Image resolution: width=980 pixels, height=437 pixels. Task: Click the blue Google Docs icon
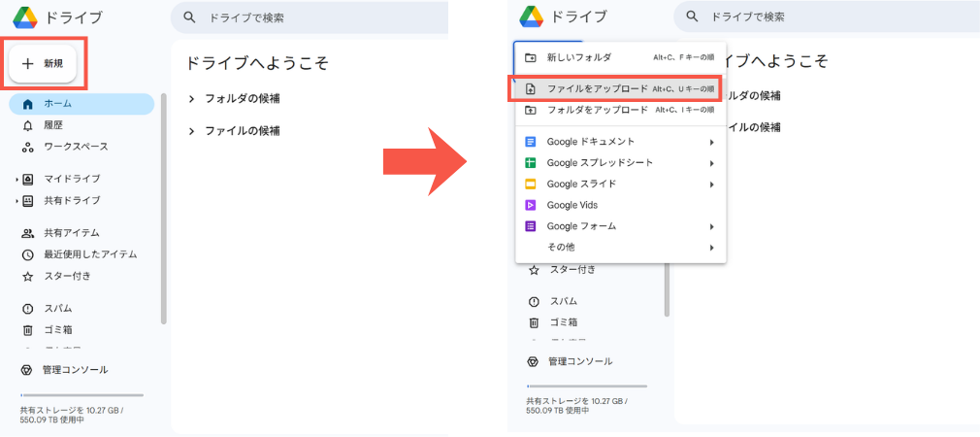pos(531,142)
